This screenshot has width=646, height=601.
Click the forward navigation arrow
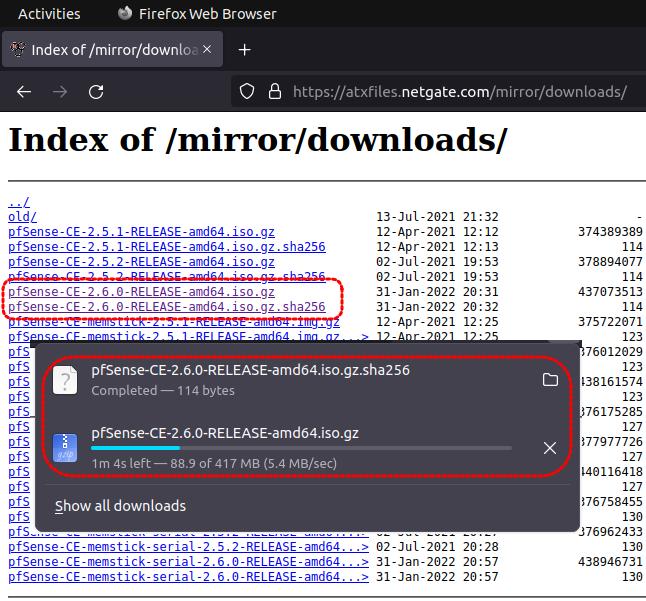(60, 91)
